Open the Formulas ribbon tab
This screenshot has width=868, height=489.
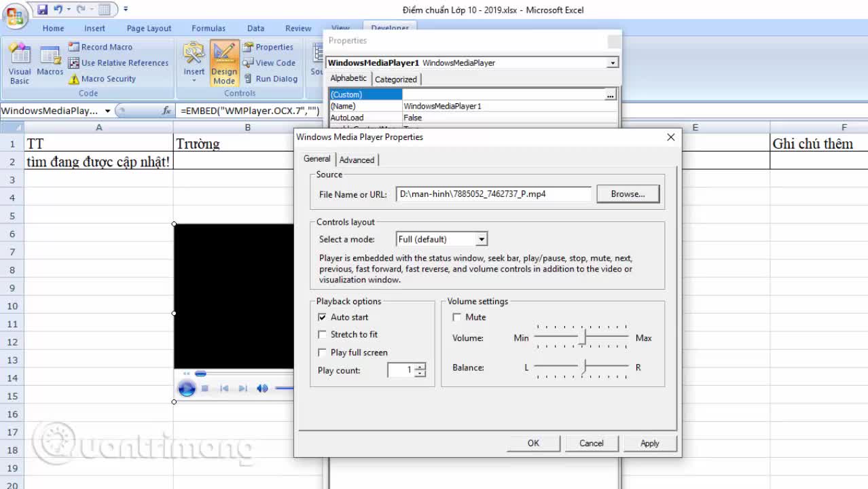click(209, 29)
